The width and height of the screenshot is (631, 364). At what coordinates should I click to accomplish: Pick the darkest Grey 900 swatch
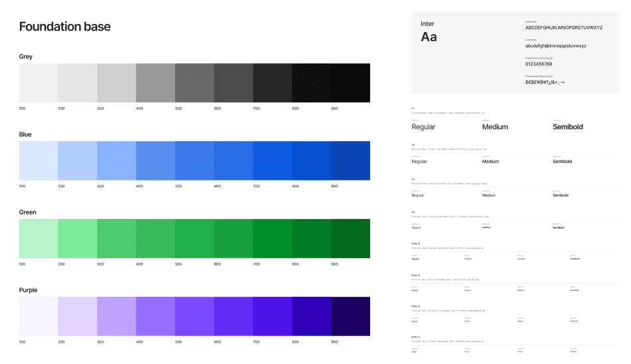point(350,83)
